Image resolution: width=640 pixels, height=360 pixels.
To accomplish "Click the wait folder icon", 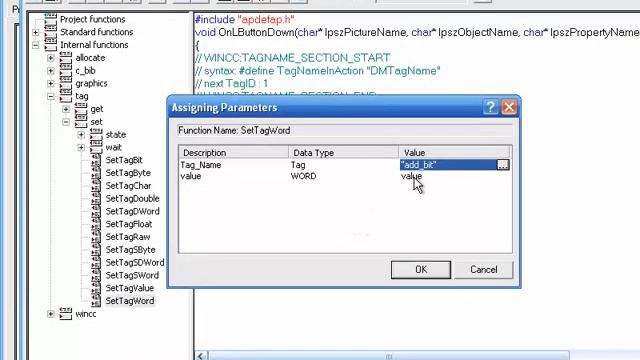I will pos(96,147).
